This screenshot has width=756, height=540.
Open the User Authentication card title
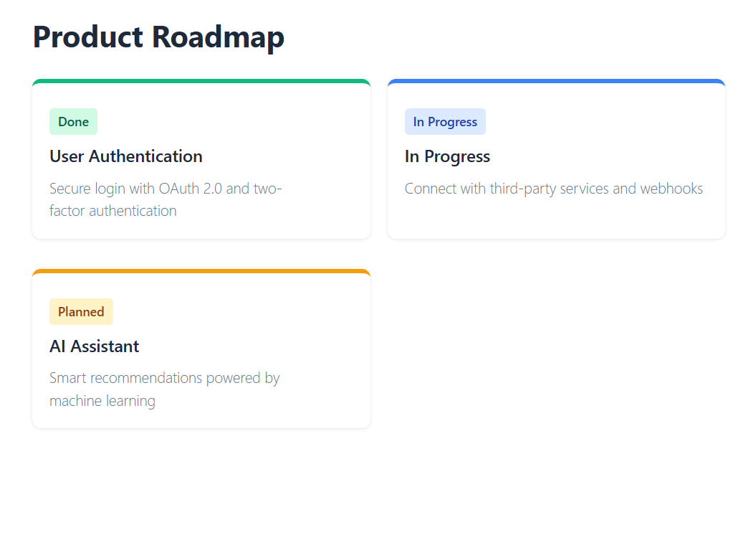[126, 156]
